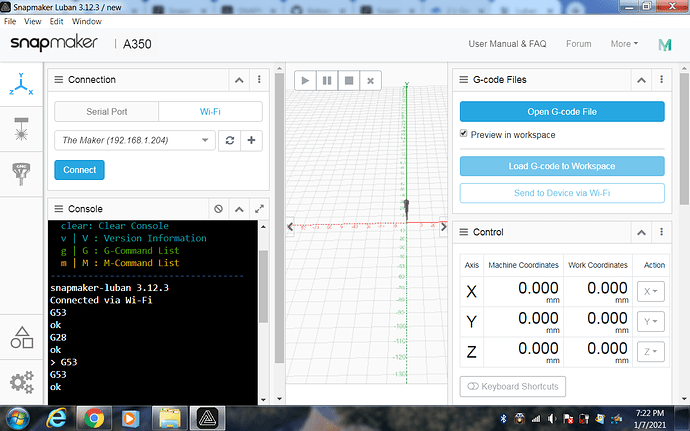Click Open G-code File button
The image size is (690, 431).
(562, 112)
